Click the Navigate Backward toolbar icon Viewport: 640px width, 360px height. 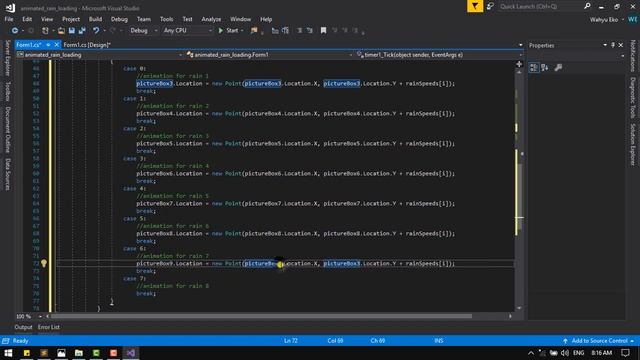click(x=15, y=31)
